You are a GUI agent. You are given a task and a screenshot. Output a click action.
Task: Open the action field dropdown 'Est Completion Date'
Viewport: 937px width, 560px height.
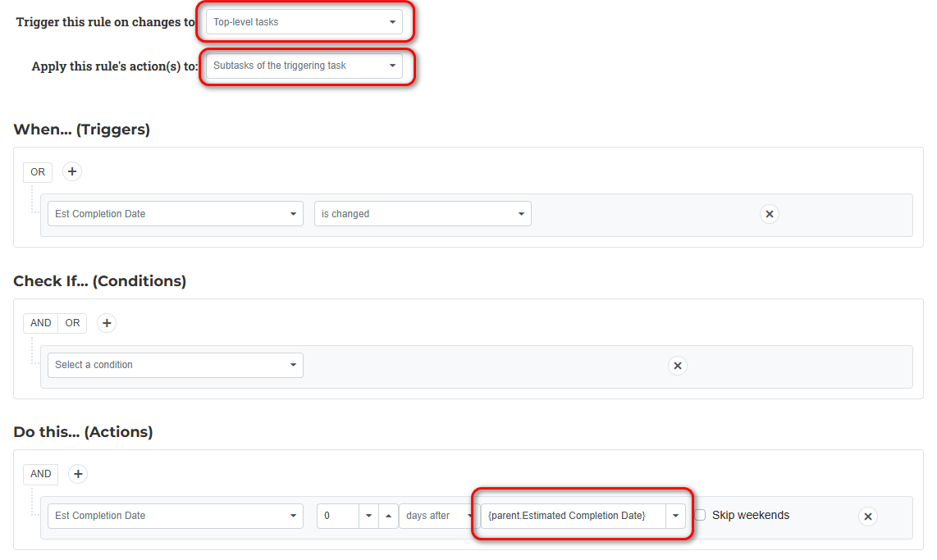point(175,516)
